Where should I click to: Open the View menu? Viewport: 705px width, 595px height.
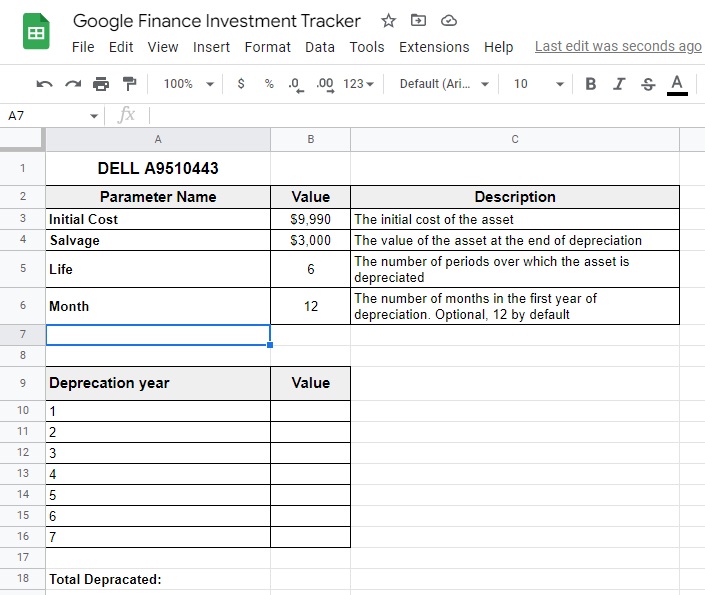pyautogui.click(x=163, y=47)
